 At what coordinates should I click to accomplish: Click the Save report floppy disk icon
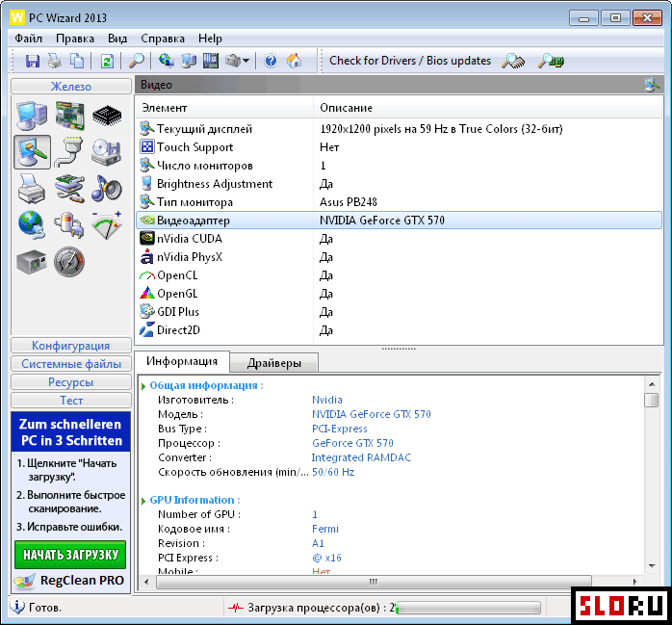pos(33,61)
